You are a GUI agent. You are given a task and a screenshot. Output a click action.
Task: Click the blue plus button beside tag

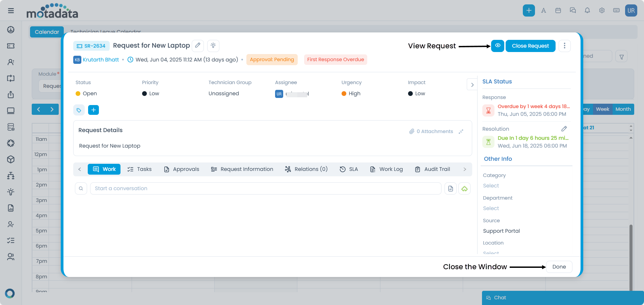(93, 110)
